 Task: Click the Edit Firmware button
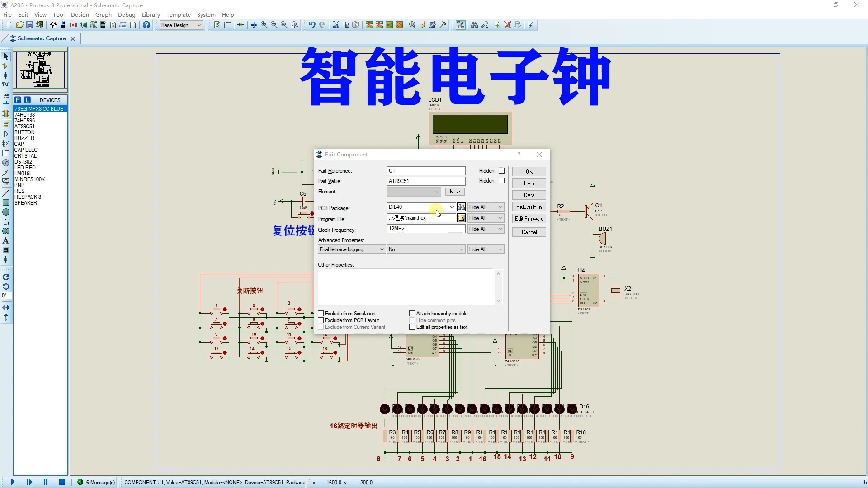click(x=528, y=218)
